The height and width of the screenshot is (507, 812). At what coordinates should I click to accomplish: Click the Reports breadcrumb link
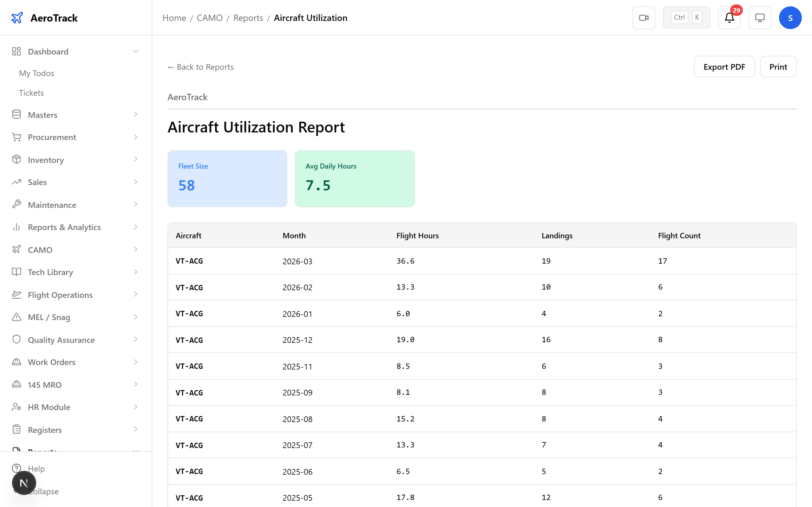248,18
